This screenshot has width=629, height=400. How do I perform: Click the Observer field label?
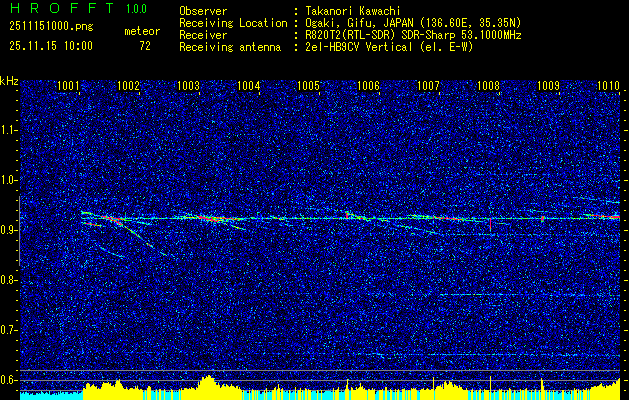tap(203, 11)
